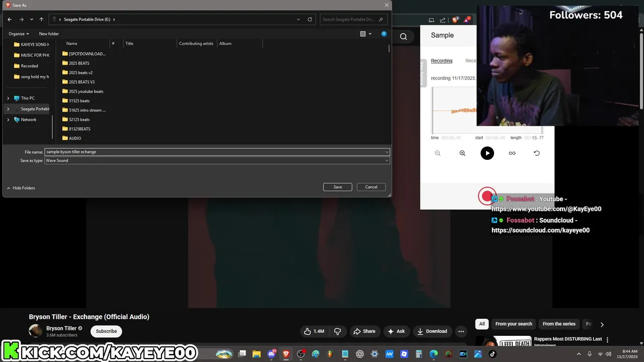Sort by the Title column header
This screenshot has height=362, width=644.
tap(129, 43)
